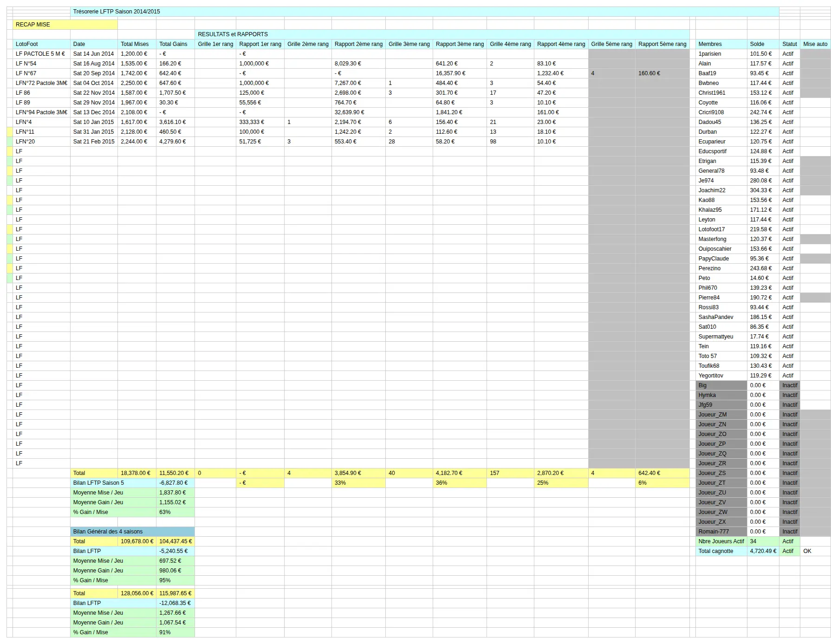
Task: Click the '160.60 €' Rapport 5ème rang cell
Action: coord(662,73)
